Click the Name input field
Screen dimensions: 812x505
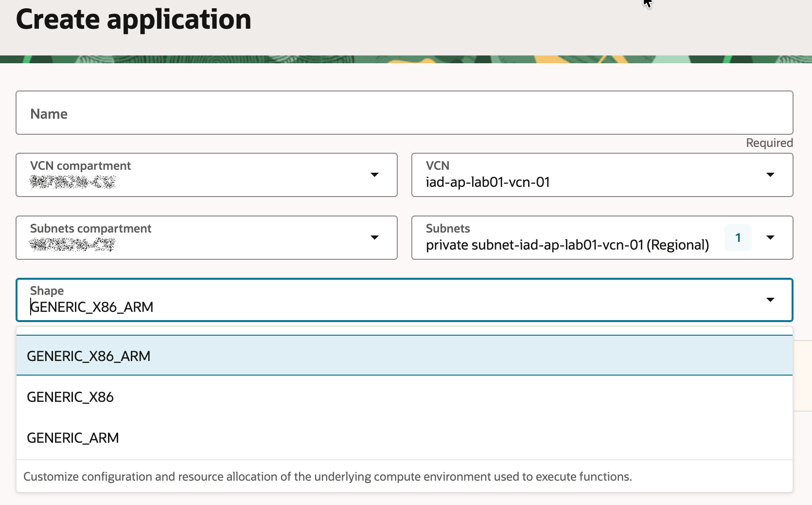click(404, 113)
